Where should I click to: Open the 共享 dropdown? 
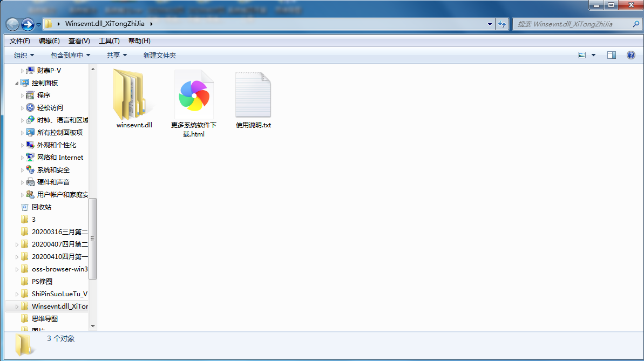pyautogui.click(x=117, y=55)
